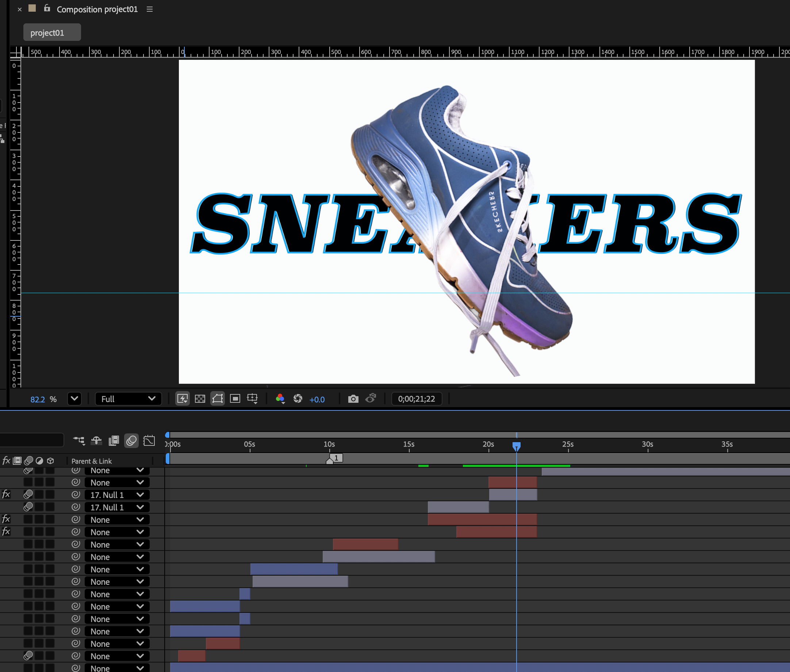Viewport: 790px width, 672px height.
Task: Click the ruler origin crosshair in viewer corner
Action: tap(15, 53)
